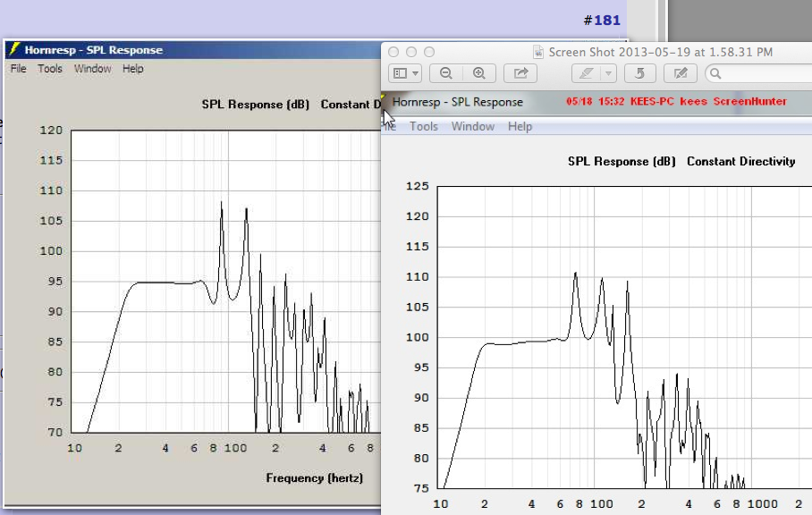Zoom in with Preview magnifier plus
The width and height of the screenshot is (812, 515).
tap(479, 73)
